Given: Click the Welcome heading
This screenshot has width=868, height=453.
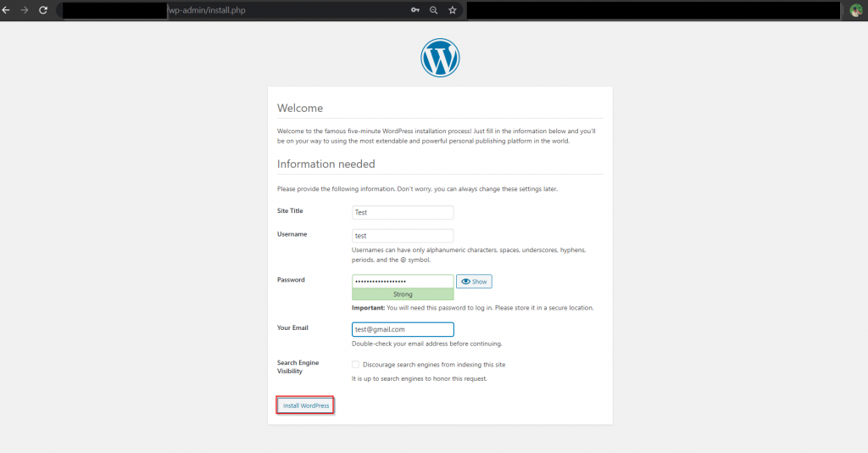Looking at the screenshot, I should [x=300, y=108].
